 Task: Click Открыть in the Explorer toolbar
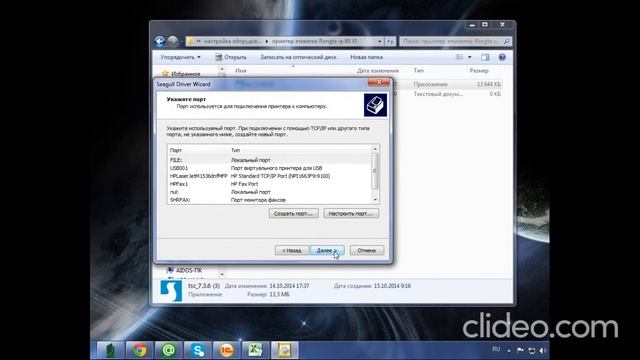(x=231, y=57)
